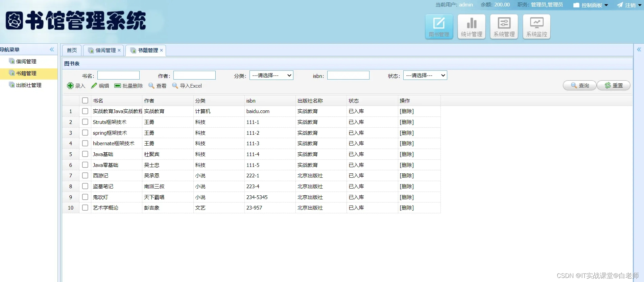Delete the 鬼吹灯 row via [删除]
644x282 pixels.
[407, 197]
